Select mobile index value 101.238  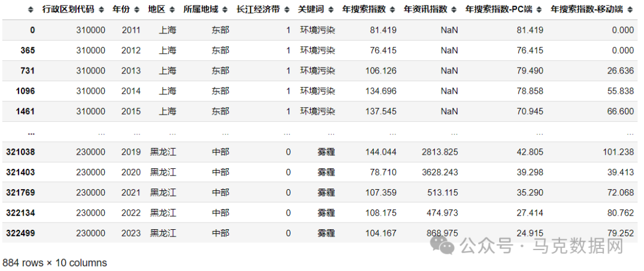pos(618,152)
